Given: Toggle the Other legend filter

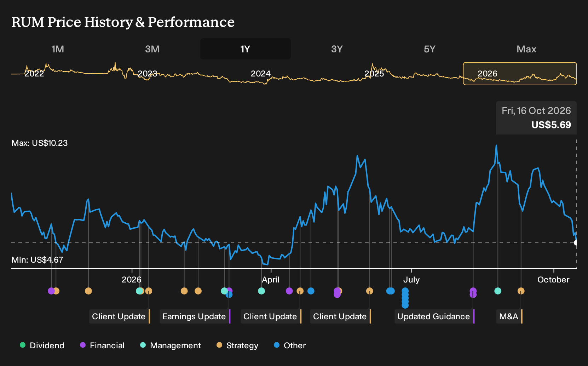Looking at the screenshot, I should [x=290, y=345].
